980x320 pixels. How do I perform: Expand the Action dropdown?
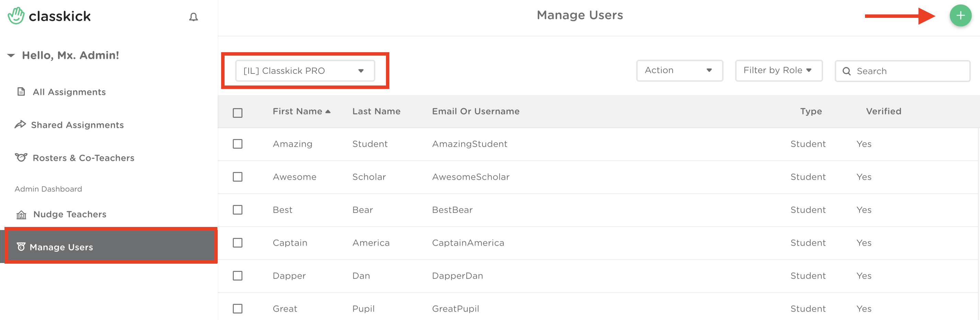click(x=679, y=70)
